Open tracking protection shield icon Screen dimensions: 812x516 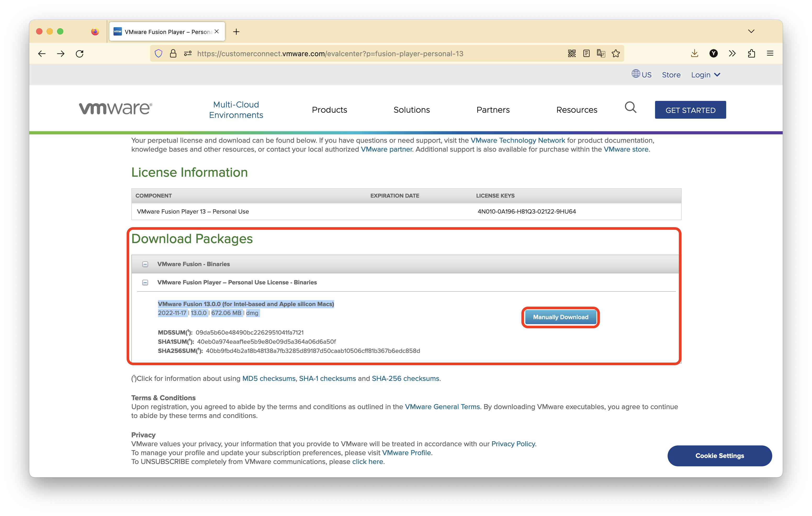pos(159,54)
